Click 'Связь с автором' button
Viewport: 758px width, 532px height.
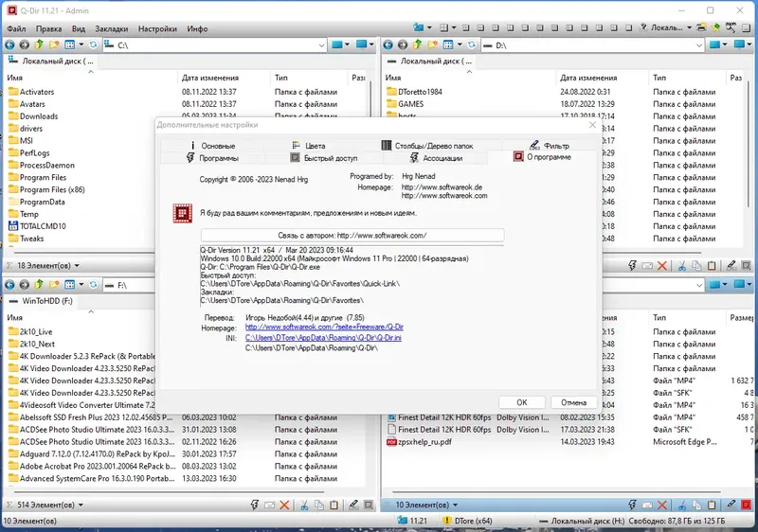(352, 236)
